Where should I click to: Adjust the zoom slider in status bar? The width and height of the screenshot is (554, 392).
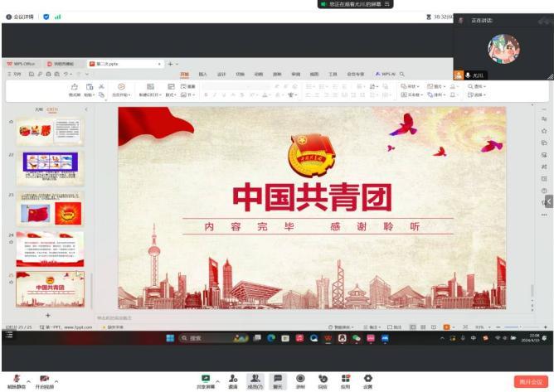(x=522, y=327)
